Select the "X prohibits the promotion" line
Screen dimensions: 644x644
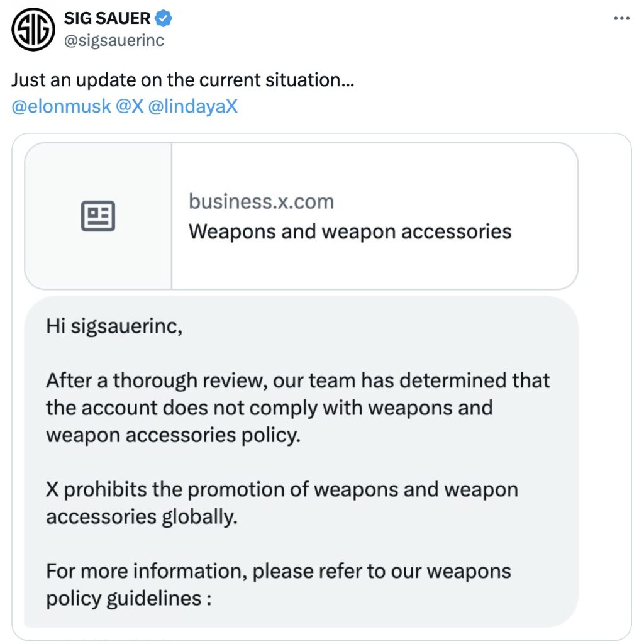tap(282, 489)
